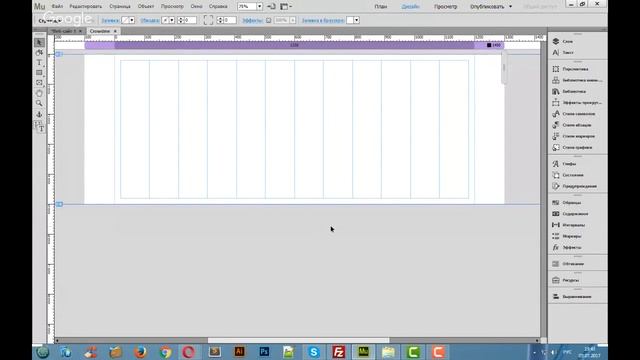Select the Anchor tool
This screenshot has width=640, height=360.
click(39, 115)
